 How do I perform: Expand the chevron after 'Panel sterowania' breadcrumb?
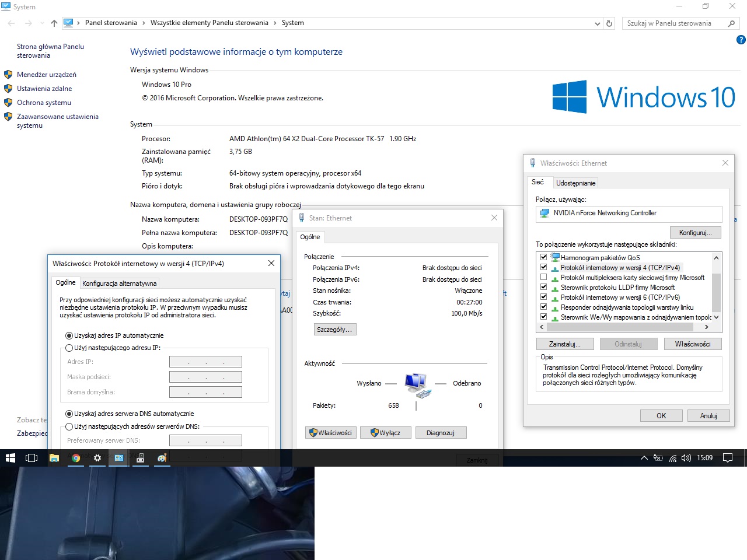144,23
